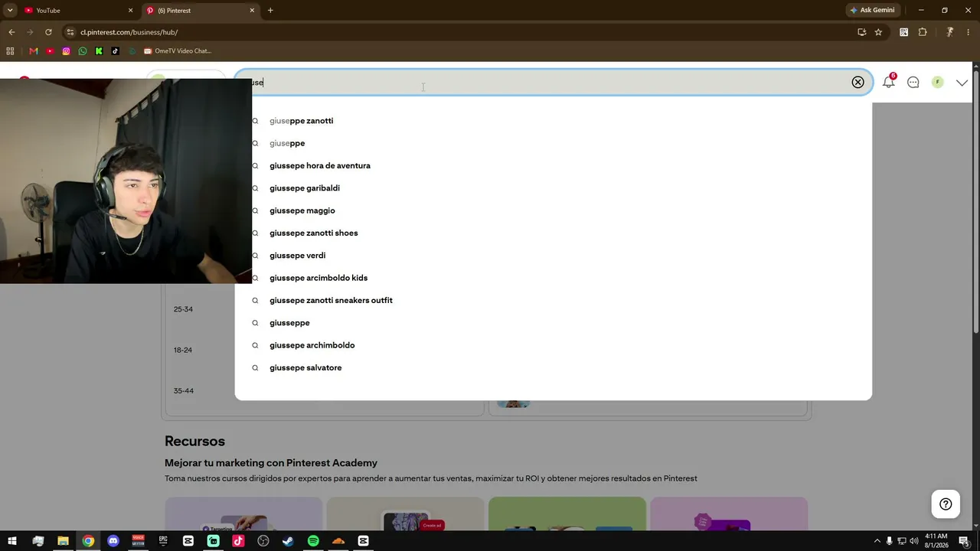Open File Explorer from the taskbar
980x551 pixels.
point(63,541)
